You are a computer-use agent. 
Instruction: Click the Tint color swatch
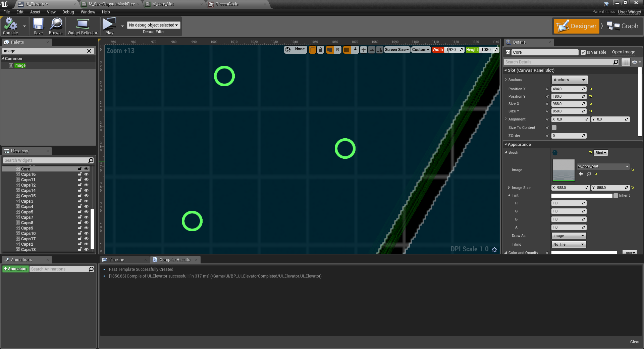582,195
